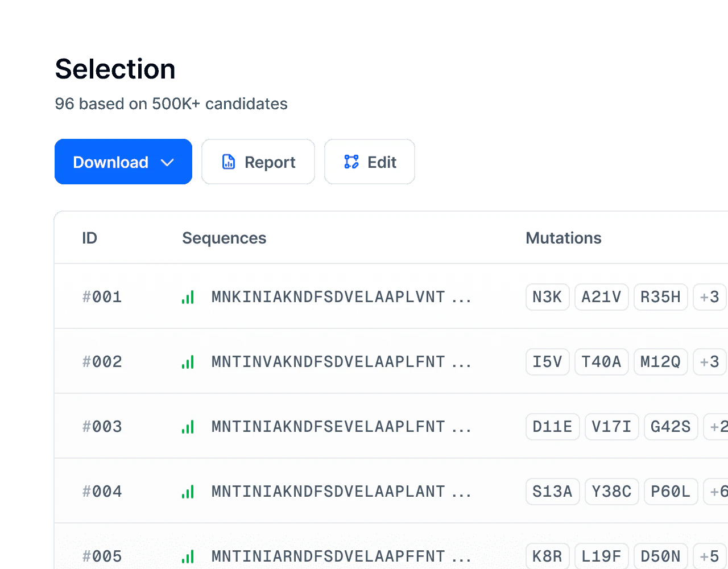
Task: Click the Mutations column header
Action: (564, 238)
